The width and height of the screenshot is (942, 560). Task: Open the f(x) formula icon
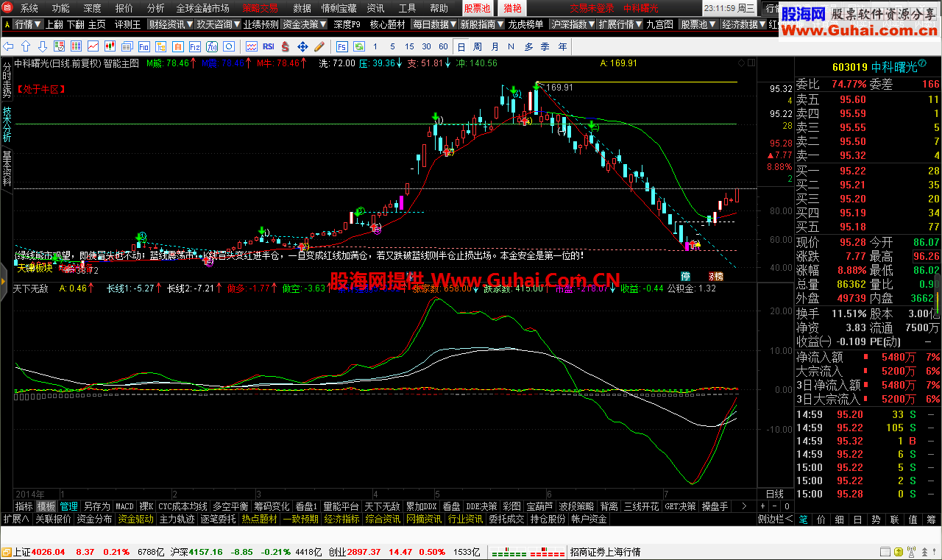[211, 46]
